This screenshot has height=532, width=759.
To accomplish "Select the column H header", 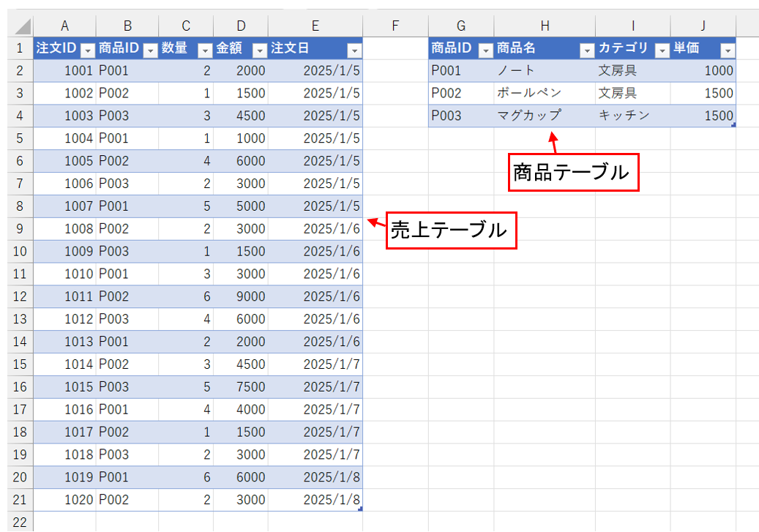I will (x=544, y=26).
